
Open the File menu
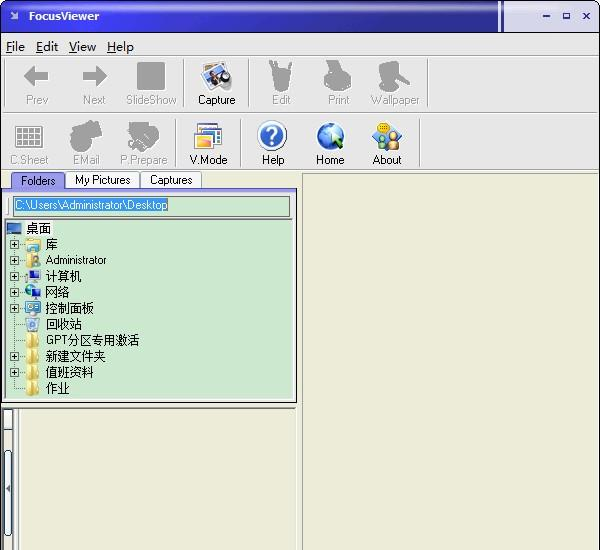pyautogui.click(x=15, y=47)
